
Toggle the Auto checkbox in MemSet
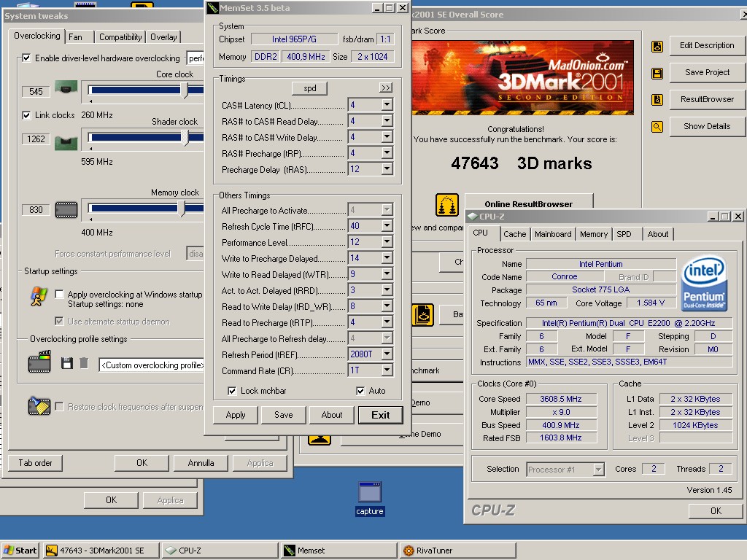[x=360, y=391]
